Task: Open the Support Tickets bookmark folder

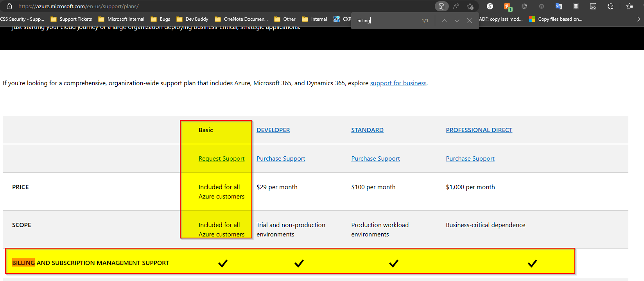Action: tap(71, 19)
